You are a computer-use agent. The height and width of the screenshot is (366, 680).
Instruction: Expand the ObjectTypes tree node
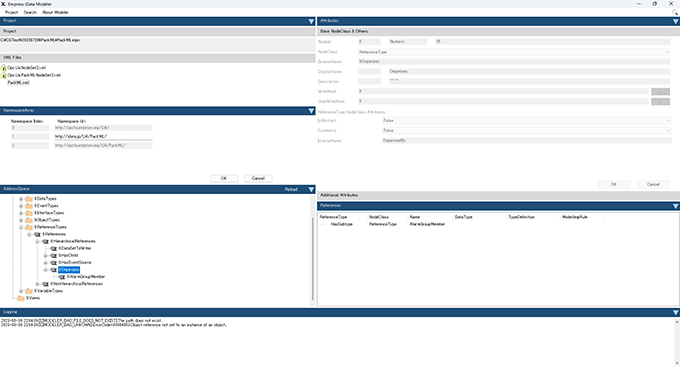(x=21, y=220)
